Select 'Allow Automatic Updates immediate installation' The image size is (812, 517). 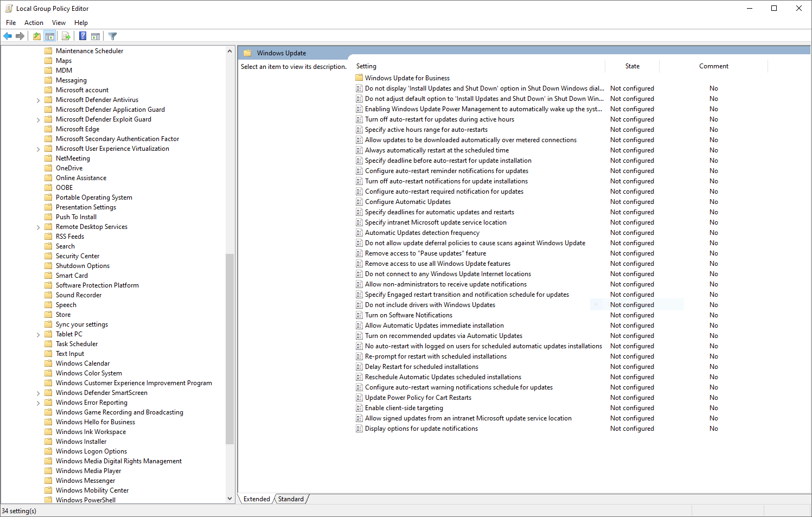(434, 325)
